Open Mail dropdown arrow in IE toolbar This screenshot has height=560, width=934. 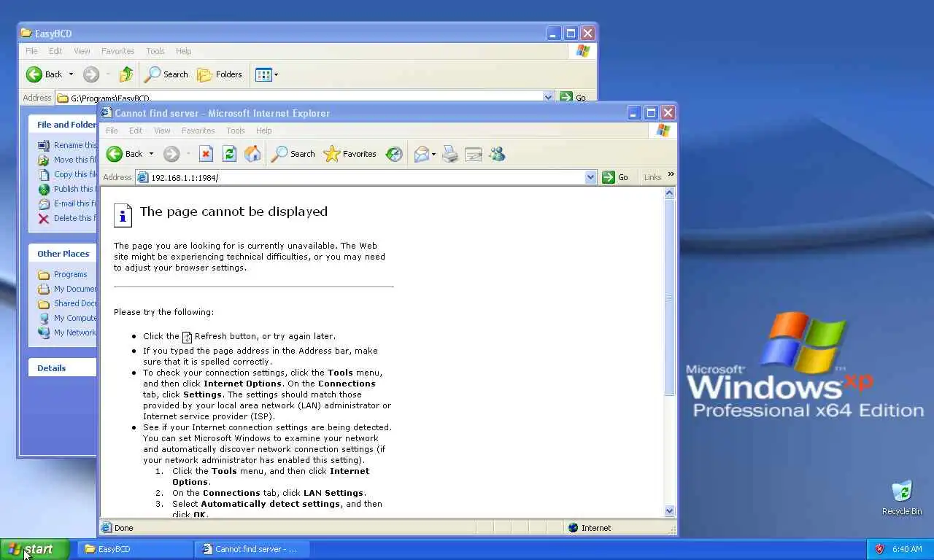pyautogui.click(x=433, y=154)
